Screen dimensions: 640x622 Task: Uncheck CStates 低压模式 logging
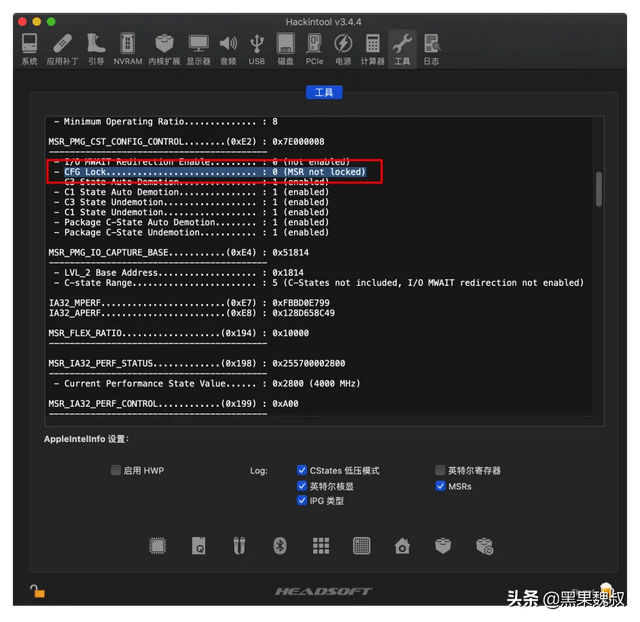tap(302, 470)
